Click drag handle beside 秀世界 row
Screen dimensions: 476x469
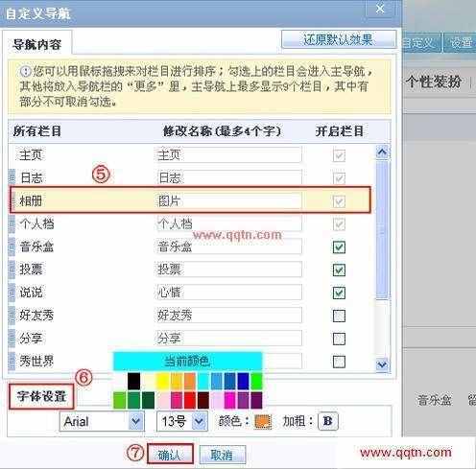point(12,362)
